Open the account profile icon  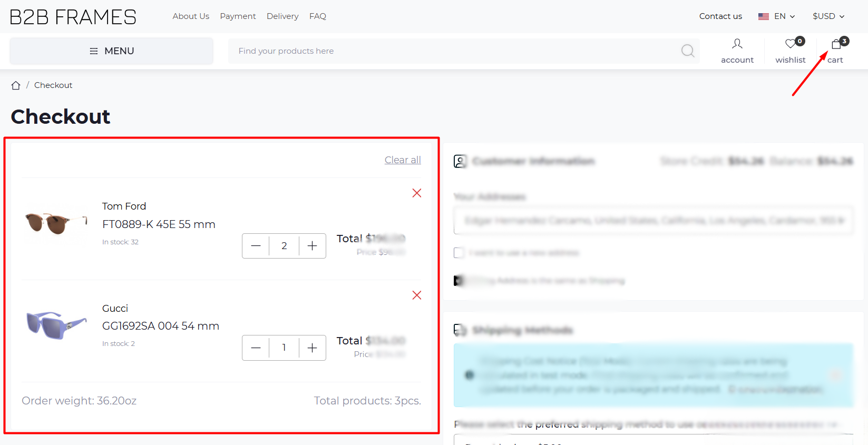[737, 44]
